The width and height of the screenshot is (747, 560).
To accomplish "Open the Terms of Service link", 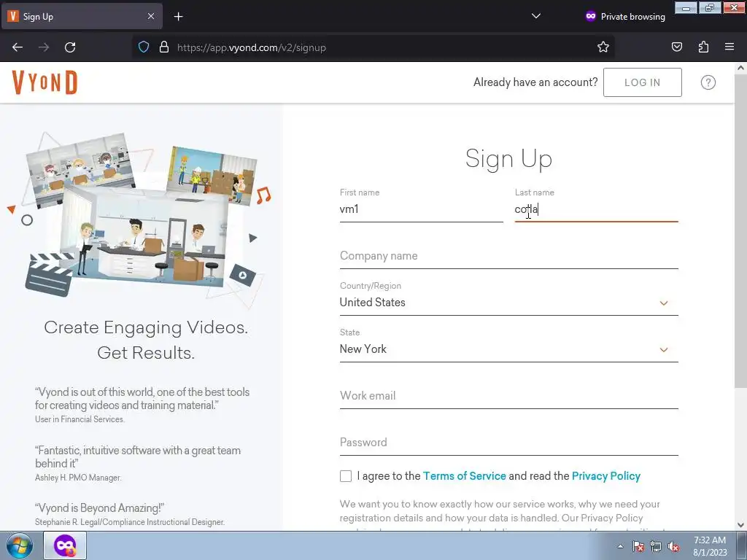I will pyautogui.click(x=465, y=476).
